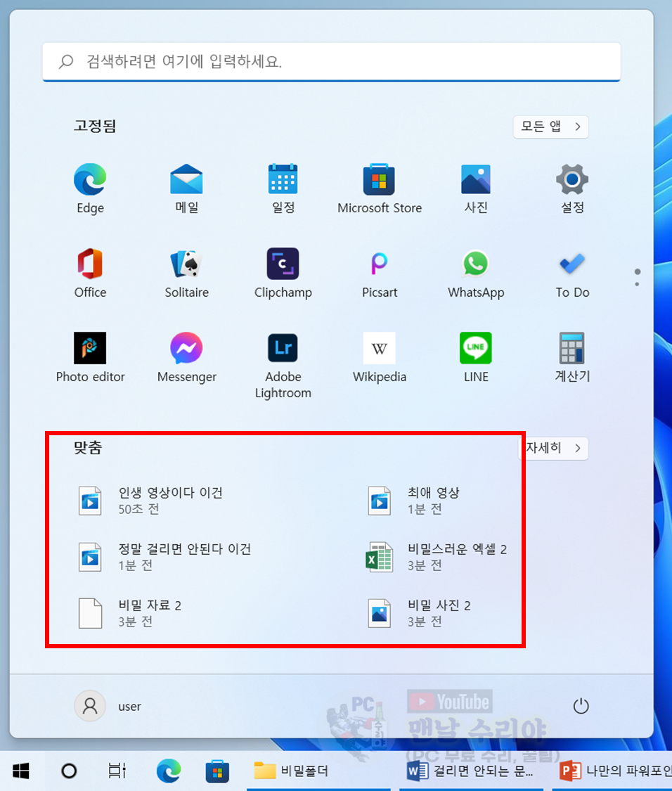Launch Clipchamp video editor

283,273
